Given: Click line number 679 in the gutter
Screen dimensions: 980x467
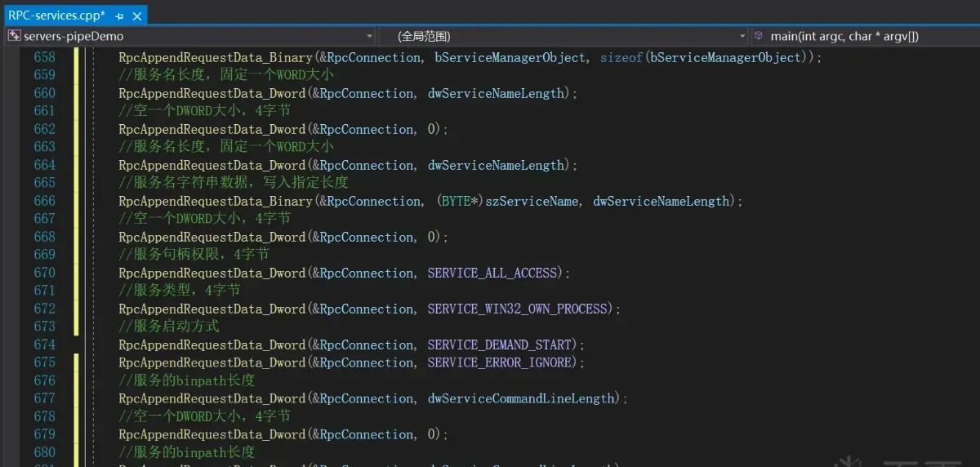Looking at the screenshot, I should (x=45, y=434).
